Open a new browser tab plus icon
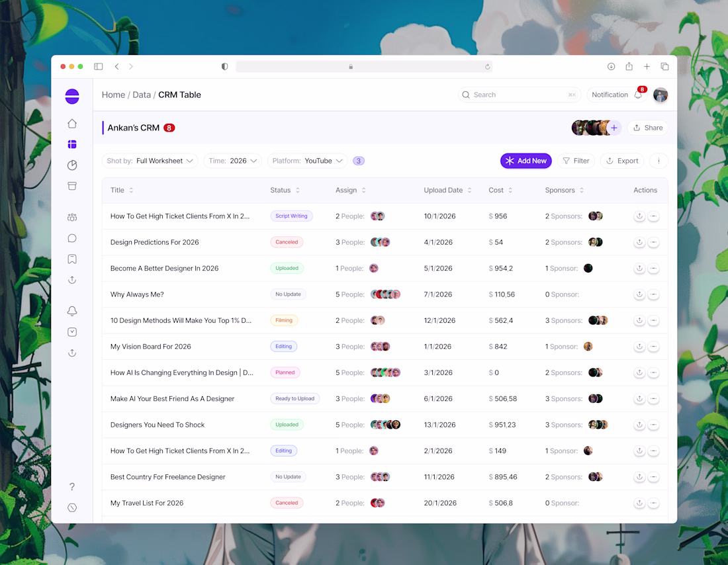This screenshot has height=565, width=728. coord(647,66)
